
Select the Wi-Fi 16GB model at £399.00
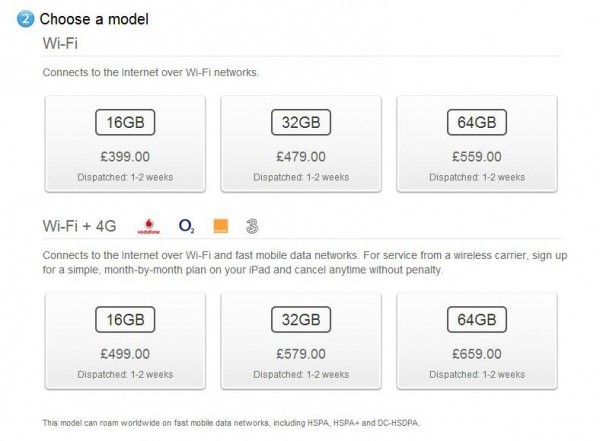click(x=125, y=144)
